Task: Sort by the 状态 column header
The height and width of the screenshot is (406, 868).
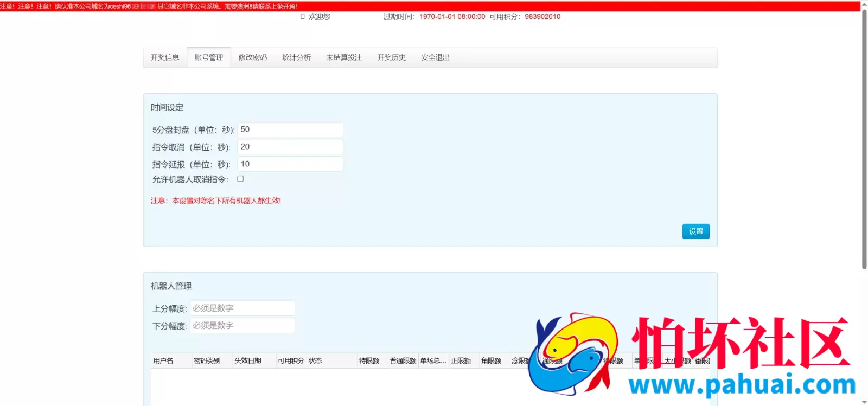Action: click(332, 361)
